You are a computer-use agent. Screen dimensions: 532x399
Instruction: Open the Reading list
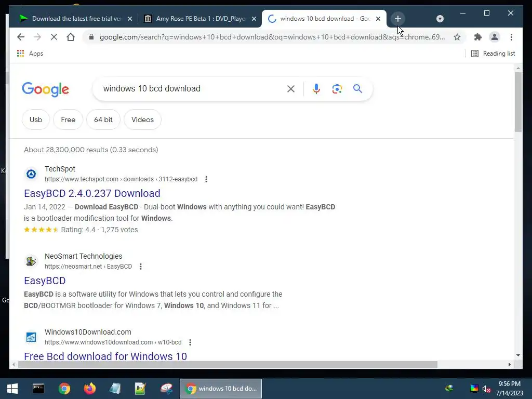click(x=493, y=54)
